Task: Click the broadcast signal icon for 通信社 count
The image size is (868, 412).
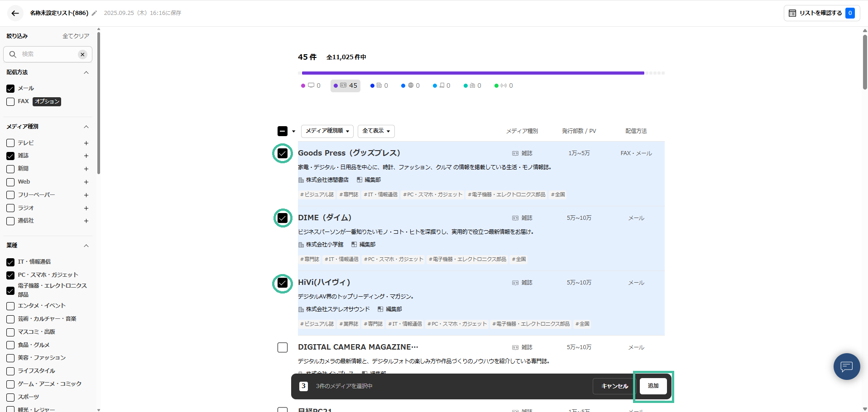Action: [x=503, y=85]
